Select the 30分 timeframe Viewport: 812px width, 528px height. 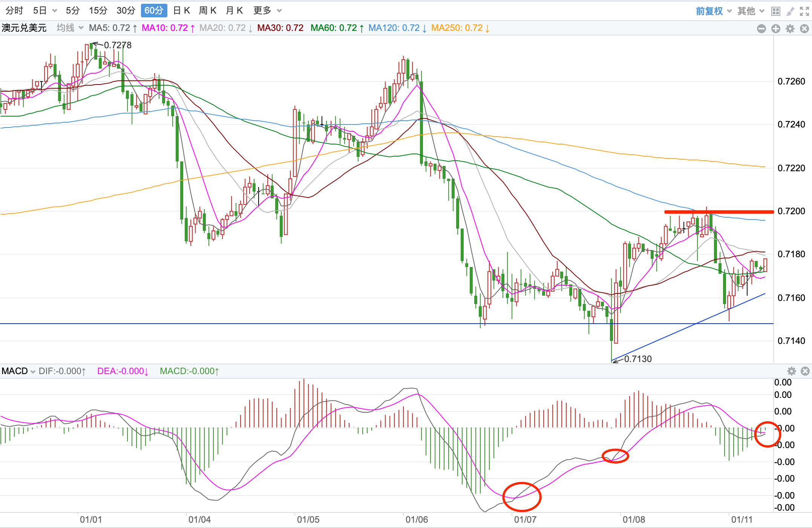(x=126, y=11)
